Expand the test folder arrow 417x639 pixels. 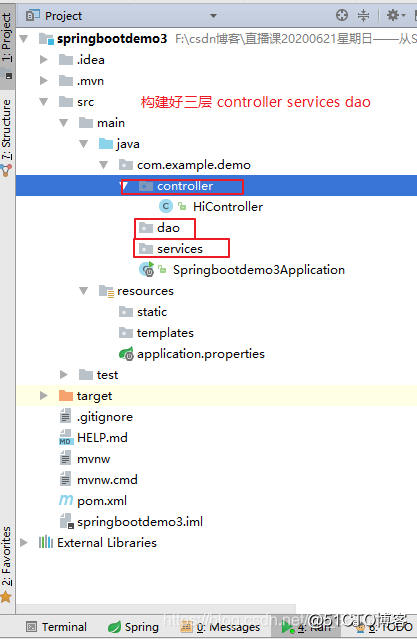coord(63,375)
